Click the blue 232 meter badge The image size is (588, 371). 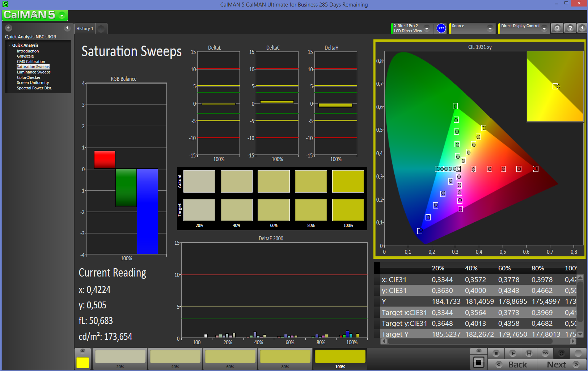click(441, 28)
